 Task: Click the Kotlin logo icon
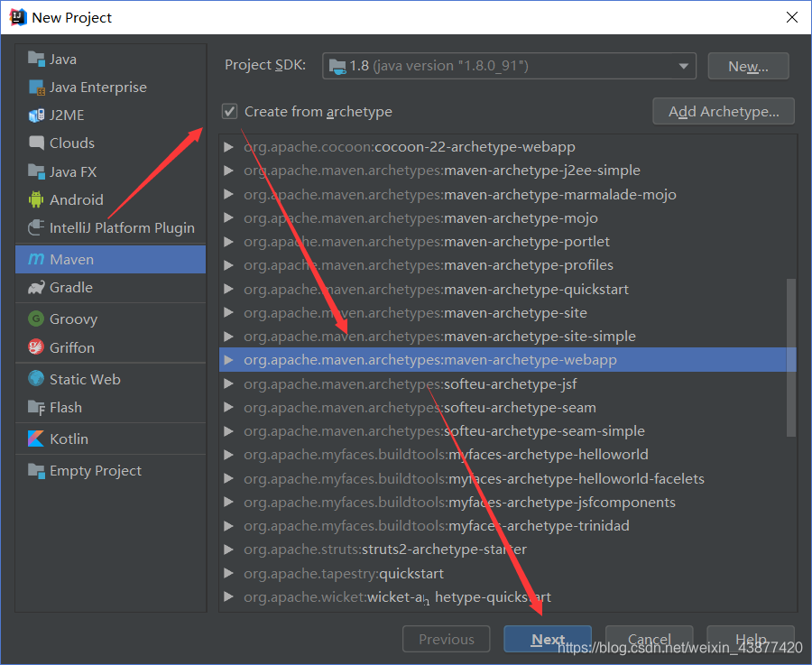pyautogui.click(x=36, y=439)
